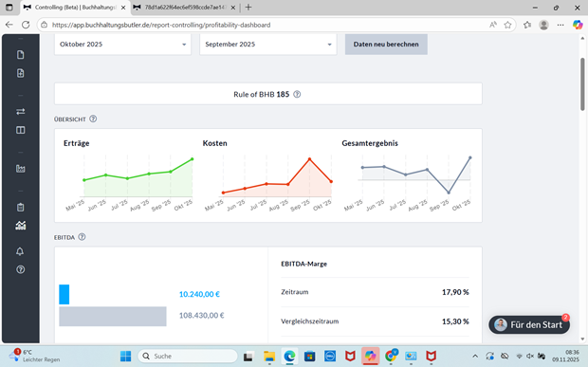The image size is (588, 367).
Task: Click the blue EBITDA bar
Action: coord(64,294)
